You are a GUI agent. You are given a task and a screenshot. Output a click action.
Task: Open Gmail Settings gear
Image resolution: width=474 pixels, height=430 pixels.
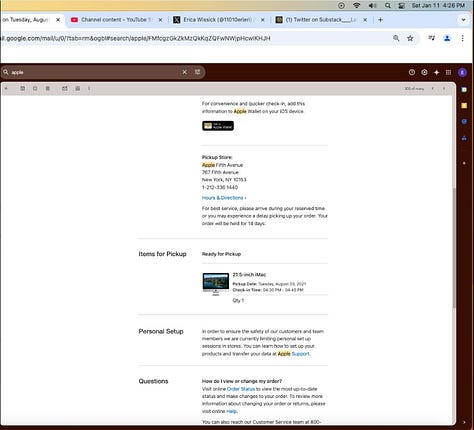424,72
